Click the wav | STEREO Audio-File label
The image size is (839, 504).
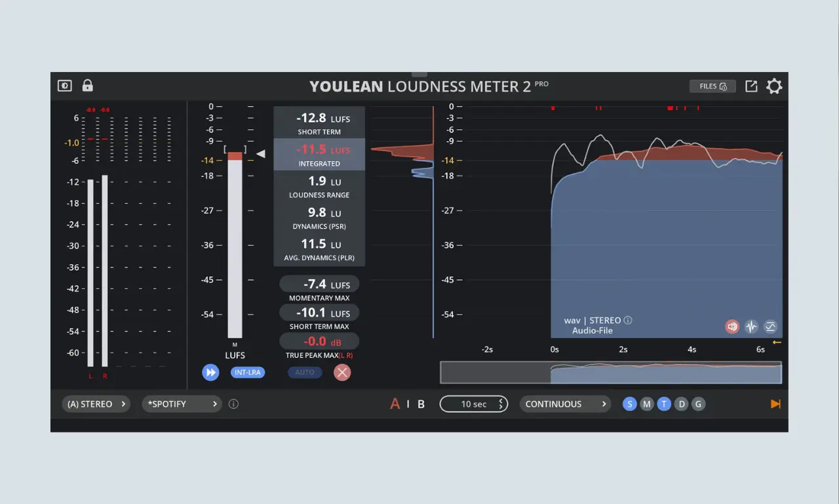point(593,326)
